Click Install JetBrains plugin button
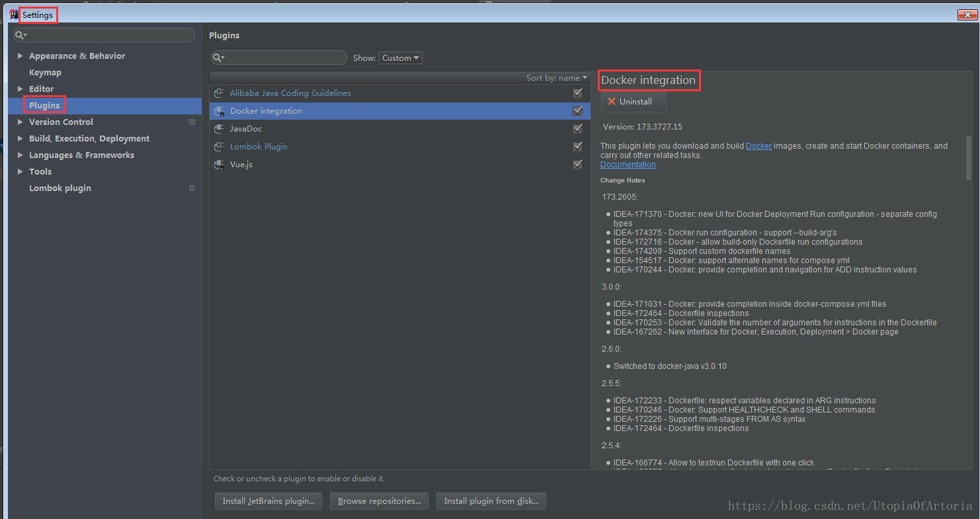 pyautogui.click(x=268, y=501)
